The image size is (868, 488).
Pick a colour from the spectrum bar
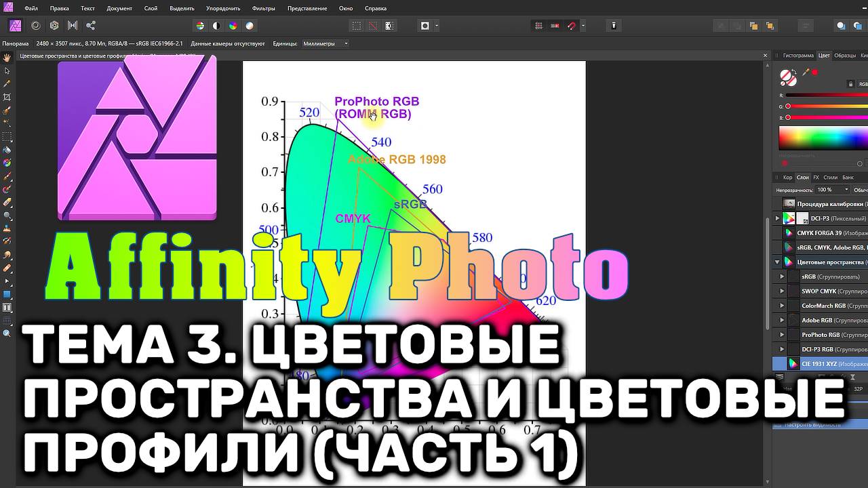823,138
